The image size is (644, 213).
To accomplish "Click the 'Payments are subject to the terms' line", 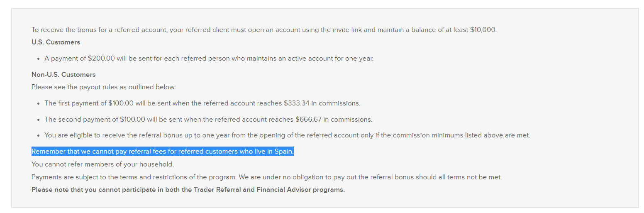I will (x=266, y=177).
